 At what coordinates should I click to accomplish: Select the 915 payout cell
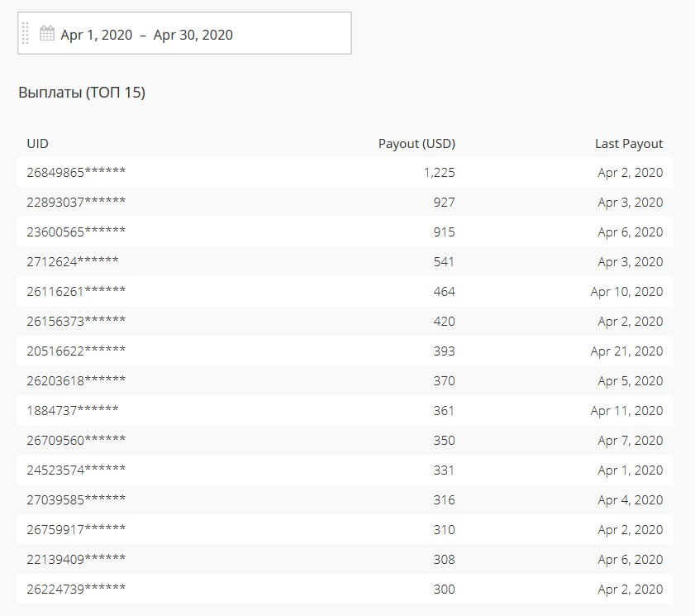click(444, 232)
